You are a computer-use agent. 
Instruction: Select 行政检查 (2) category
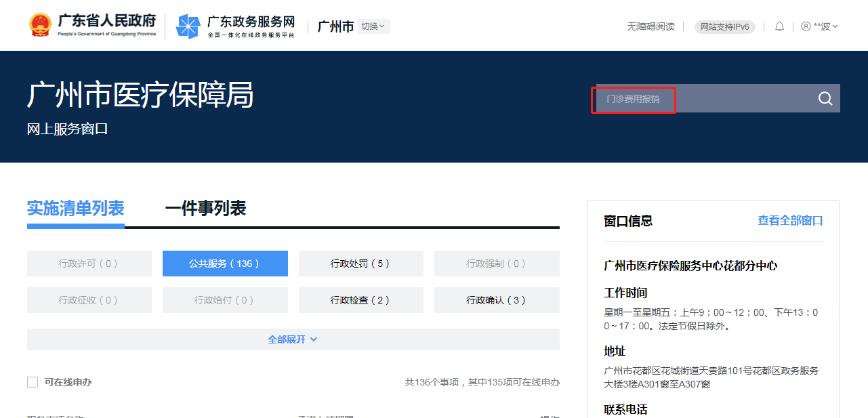click(x=360, y=300)
